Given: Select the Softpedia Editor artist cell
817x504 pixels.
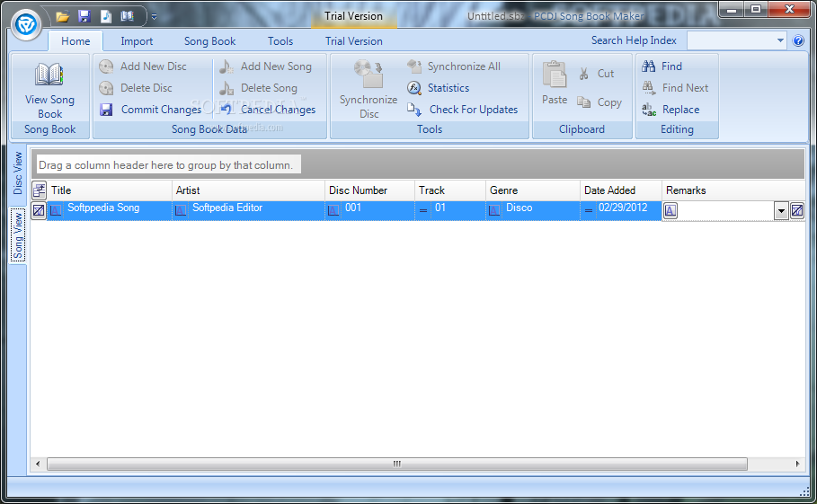Looking at the screenshot, I should coord(249,210).
